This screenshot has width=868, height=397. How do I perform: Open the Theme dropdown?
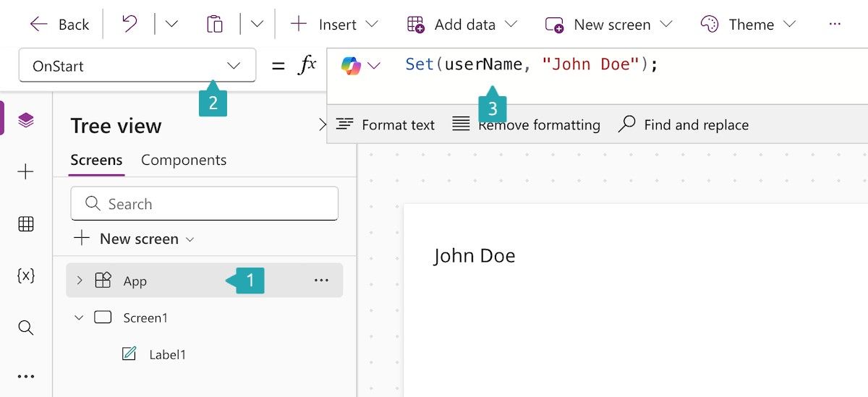[x=748, y=25]
